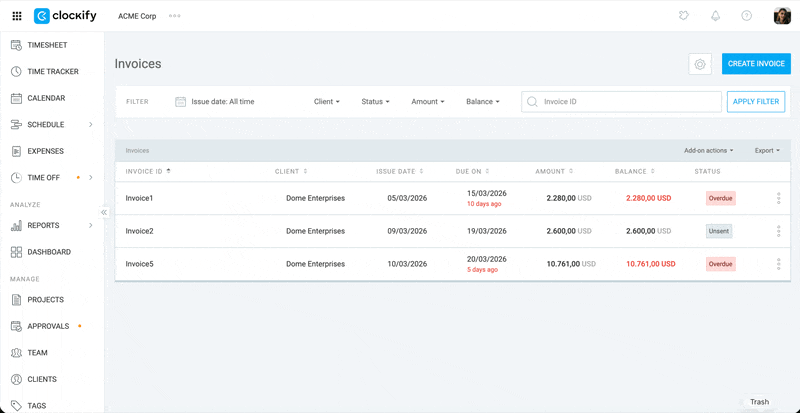Open three-dot menu for Invoice1
The height and width of the screenshot is (413, 800).
pos(778,198)
